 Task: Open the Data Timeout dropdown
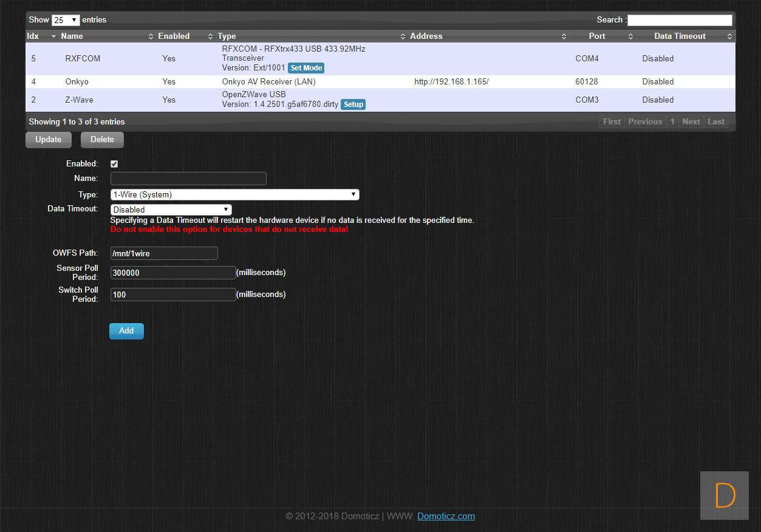171,210
